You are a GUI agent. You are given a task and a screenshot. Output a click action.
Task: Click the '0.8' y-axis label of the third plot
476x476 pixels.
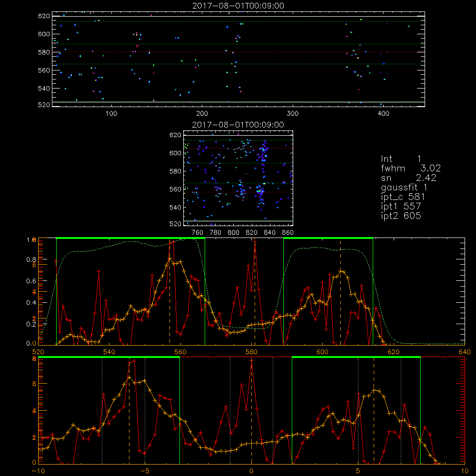pyautogui.click(x=31, y=259)
